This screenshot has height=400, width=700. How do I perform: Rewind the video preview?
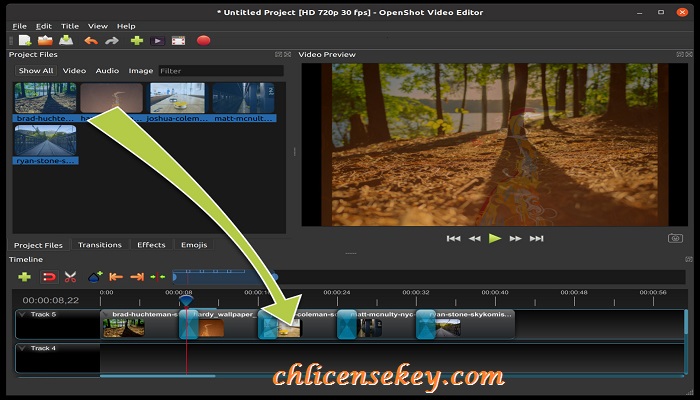pos(475,238)
